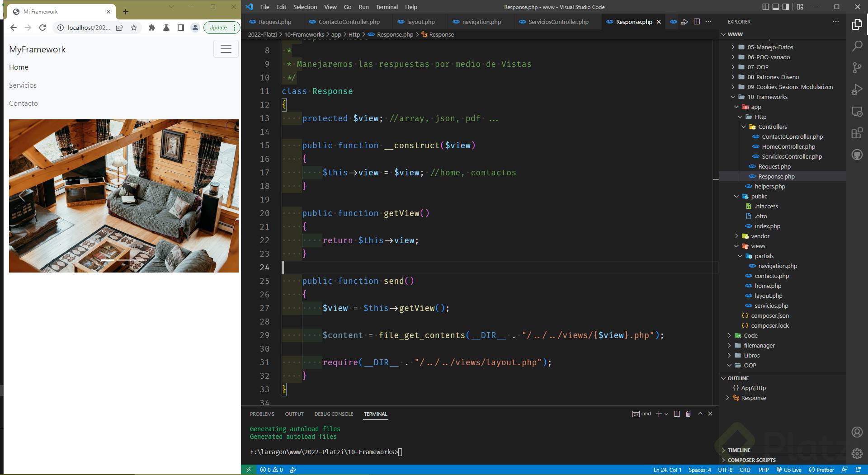The image size is (868, 475).
Task: Toggle the MyFramework navbar hamburger menu
Action: (x=226, y=49)
